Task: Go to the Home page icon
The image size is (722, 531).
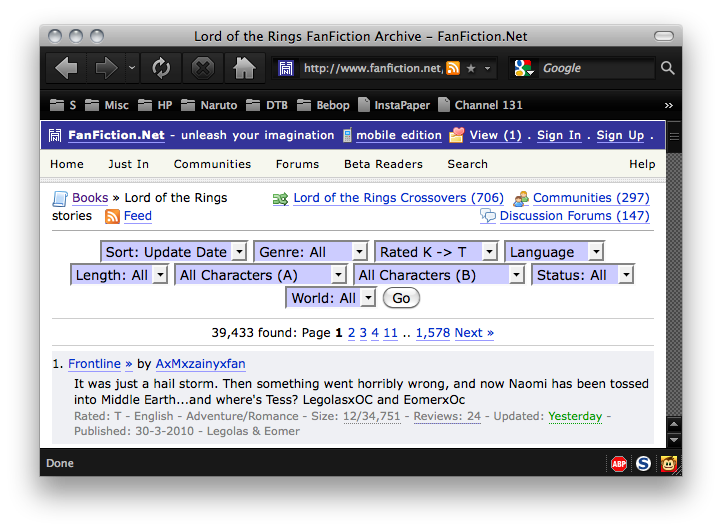Action: click(x=244, y=68)
